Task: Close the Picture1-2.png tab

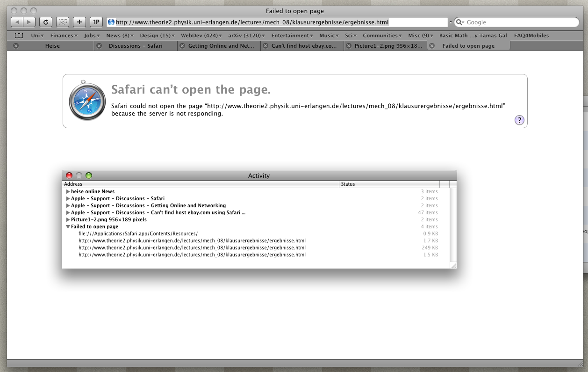Action: 349,46
